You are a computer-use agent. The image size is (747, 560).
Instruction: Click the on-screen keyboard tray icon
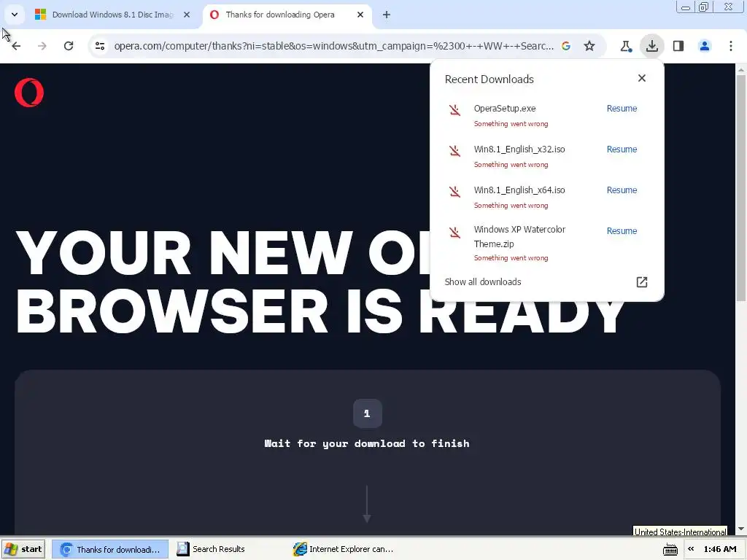click(670, 549)
